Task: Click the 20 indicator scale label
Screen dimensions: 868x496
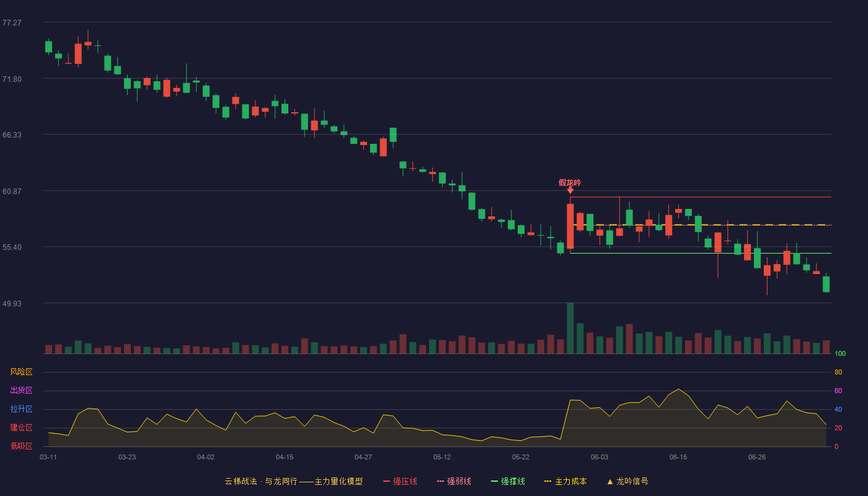Action: point(838,428)
